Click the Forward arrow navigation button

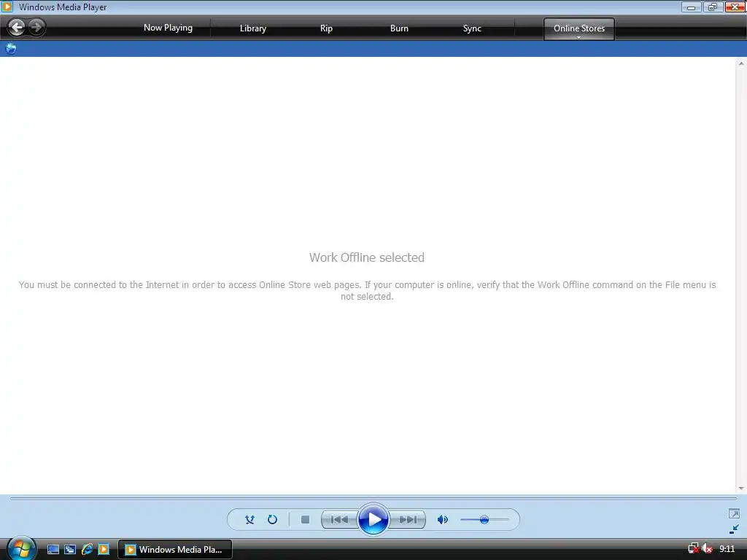tap(36, 27)
